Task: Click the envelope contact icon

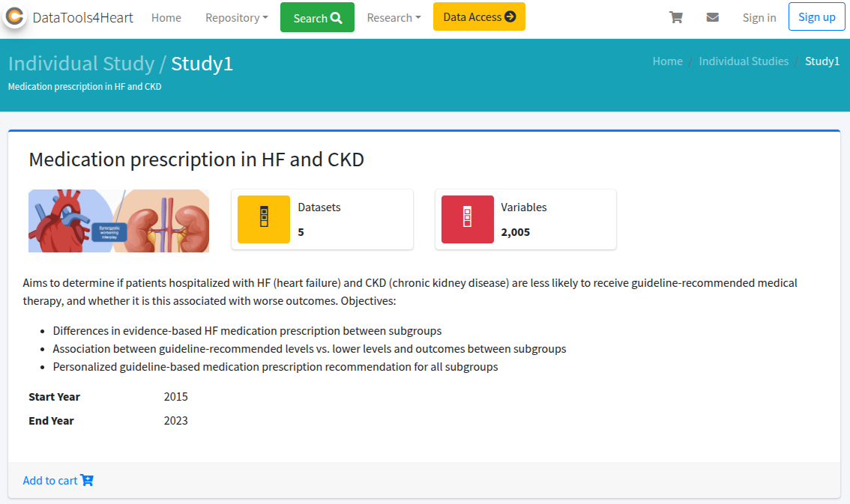Action: (712, 17)
